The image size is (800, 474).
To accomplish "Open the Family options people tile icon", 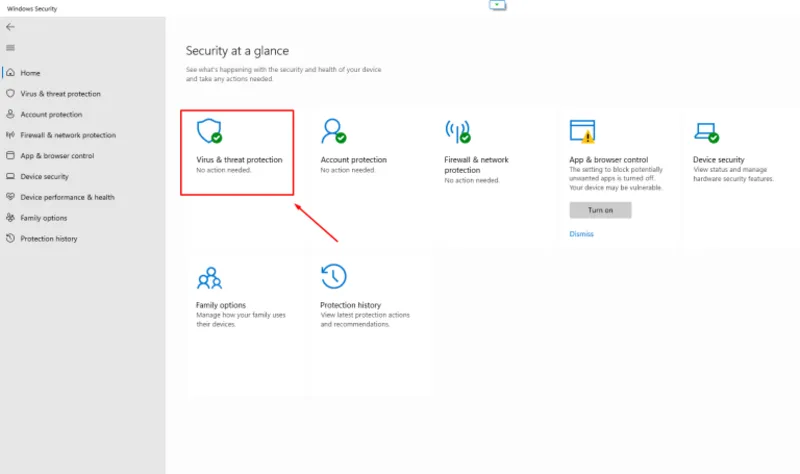I will (x=209, y=278).
